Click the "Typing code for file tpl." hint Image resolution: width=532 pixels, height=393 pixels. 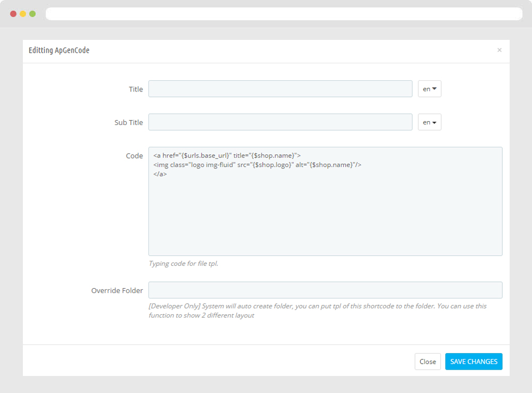click(183, 263)
